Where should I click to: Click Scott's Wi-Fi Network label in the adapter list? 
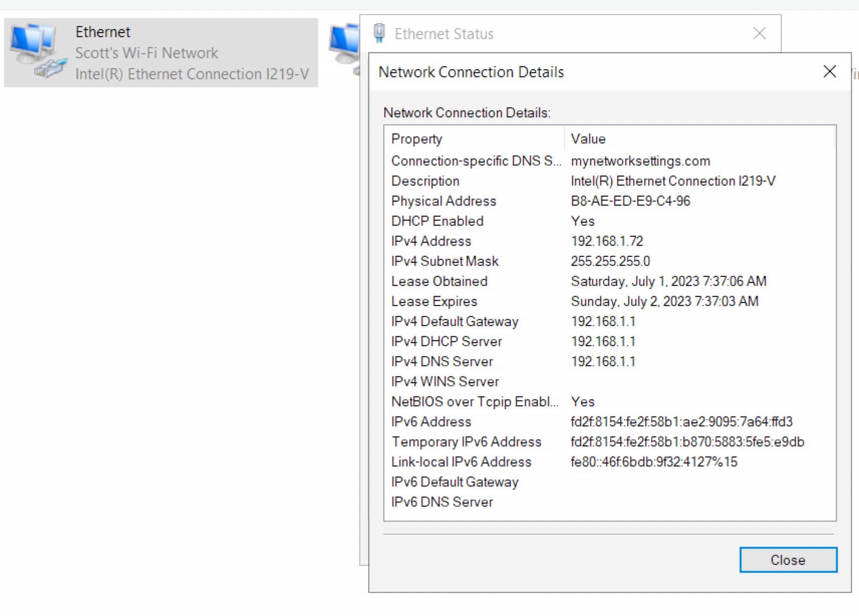click(147, 53)
